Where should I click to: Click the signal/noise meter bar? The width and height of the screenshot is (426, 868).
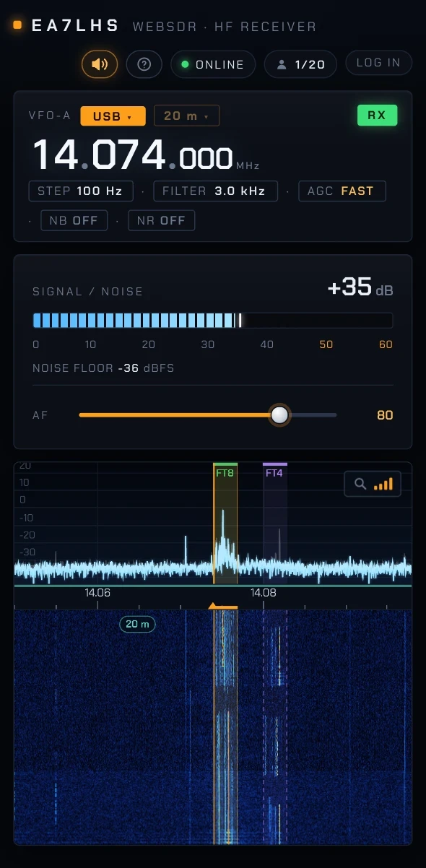tap(212, 321)
